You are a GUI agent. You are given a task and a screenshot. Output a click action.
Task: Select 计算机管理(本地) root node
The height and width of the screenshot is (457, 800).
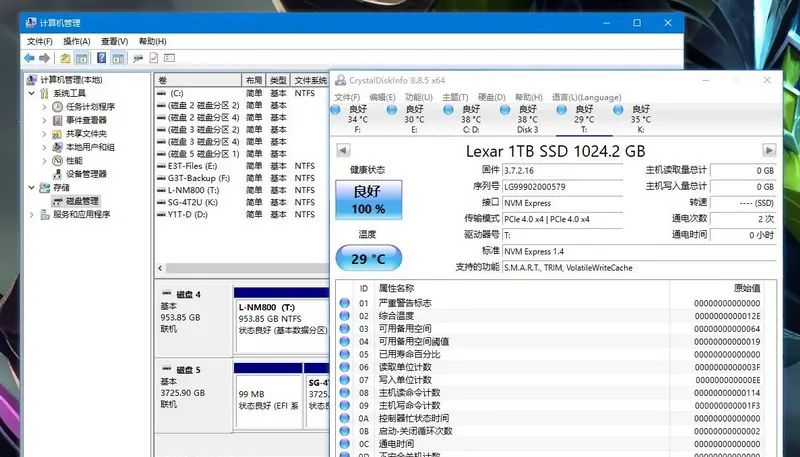click(71, 80)
